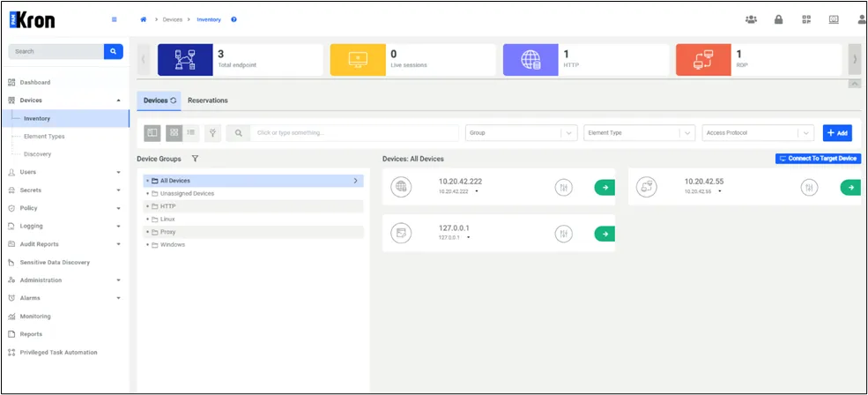Open settings sliders for 127.0.0.1
The height and width of the screenshot is (395, 868).
[563, 234]
